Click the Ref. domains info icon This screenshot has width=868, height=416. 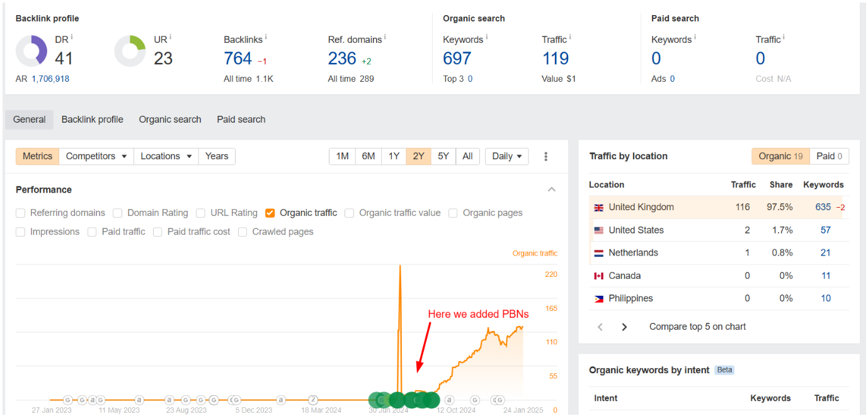click(385, 37)
